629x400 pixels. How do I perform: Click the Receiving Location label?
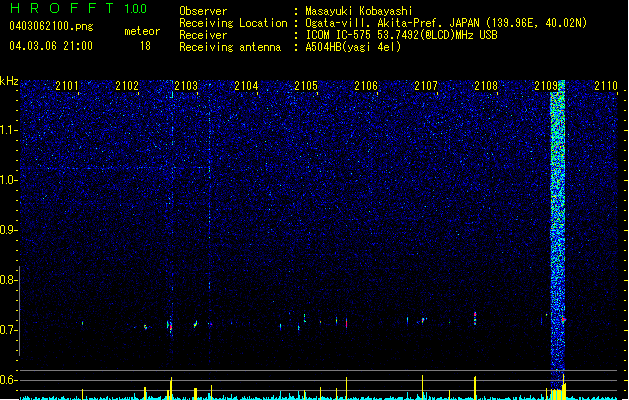click(x=233, y=23)
